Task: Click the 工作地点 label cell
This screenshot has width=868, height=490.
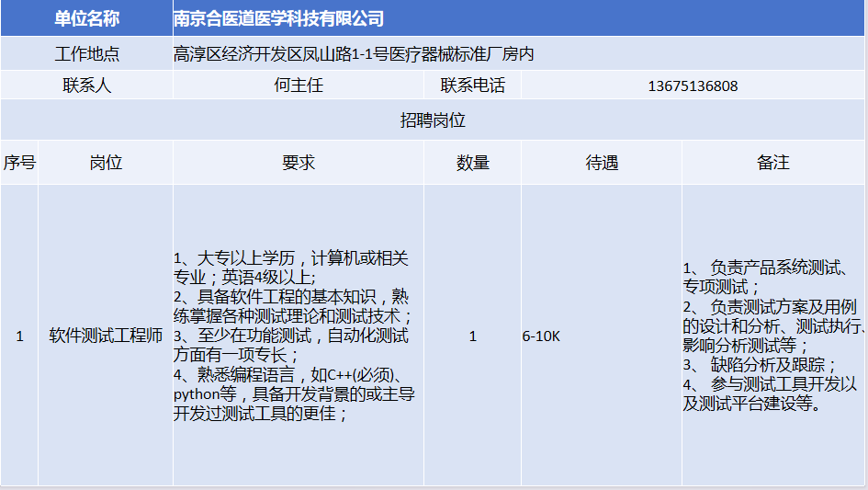Action: click(x=86, y=54)
